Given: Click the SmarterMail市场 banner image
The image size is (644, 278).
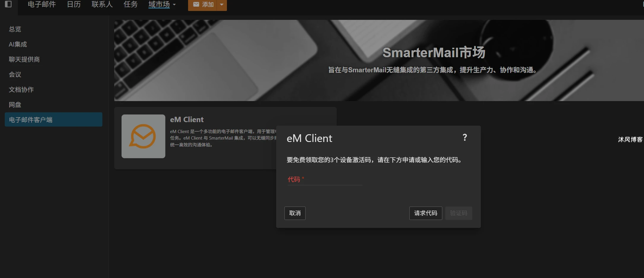Looking at the screenshot, I should click(x=379, y=60).
